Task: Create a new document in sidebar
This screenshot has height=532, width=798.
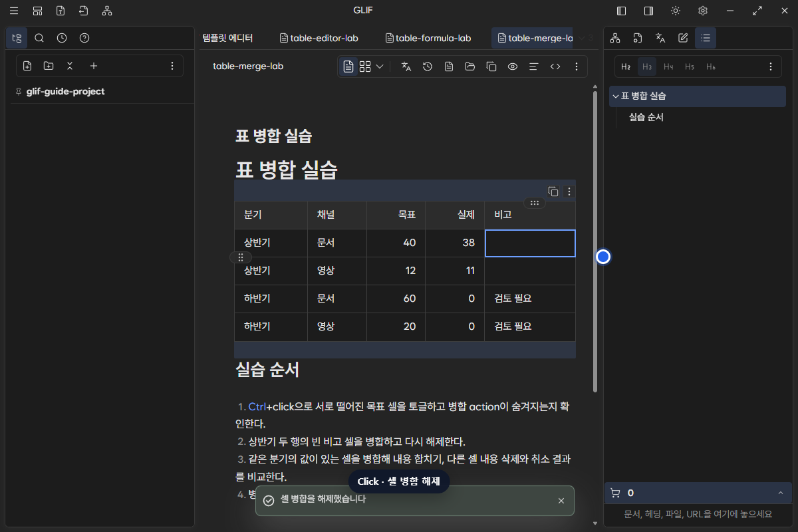Action: [x=27, y=66]
